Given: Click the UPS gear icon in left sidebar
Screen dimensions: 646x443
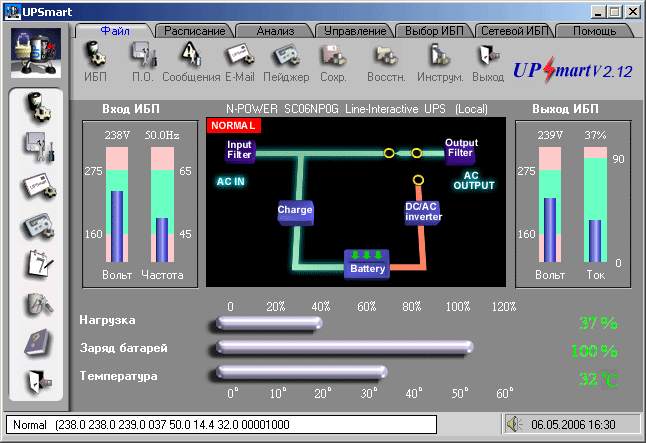Looking at the screenshot, I should 38,108.
